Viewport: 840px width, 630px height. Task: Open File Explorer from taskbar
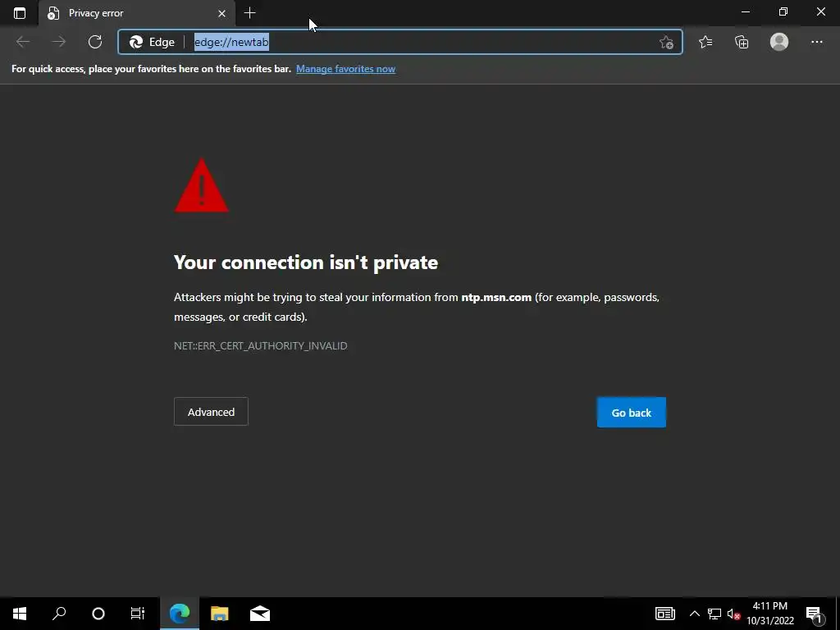tap(219, 614)
